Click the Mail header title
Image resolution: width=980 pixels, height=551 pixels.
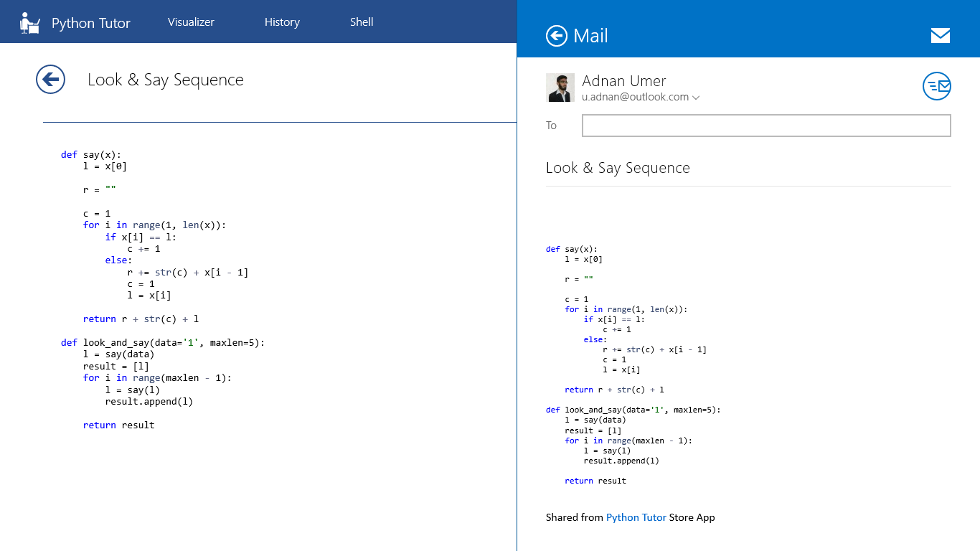point(590,36)
